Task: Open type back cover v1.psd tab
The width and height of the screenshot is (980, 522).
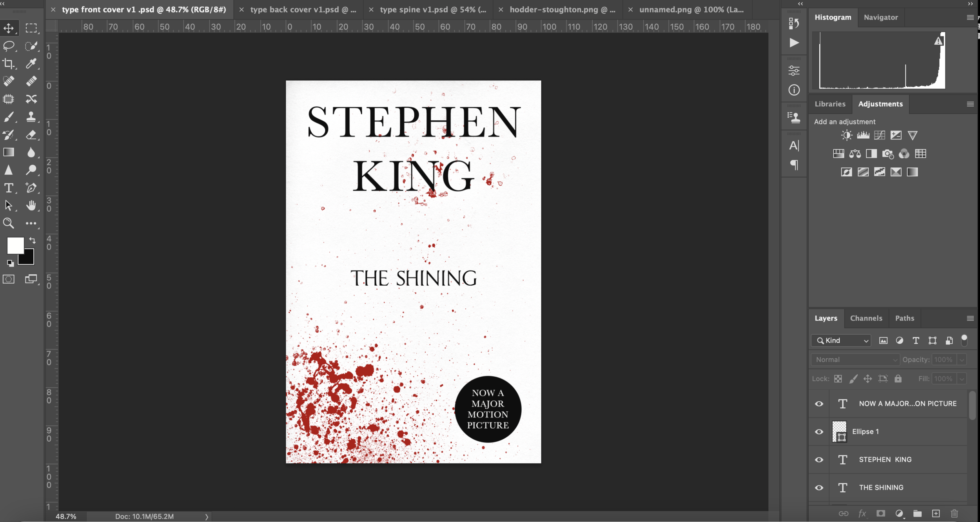Action: pos(303,9)
